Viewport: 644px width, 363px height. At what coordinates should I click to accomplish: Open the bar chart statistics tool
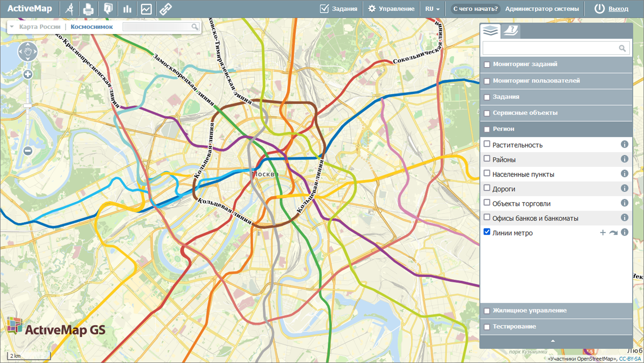point(127,8)
